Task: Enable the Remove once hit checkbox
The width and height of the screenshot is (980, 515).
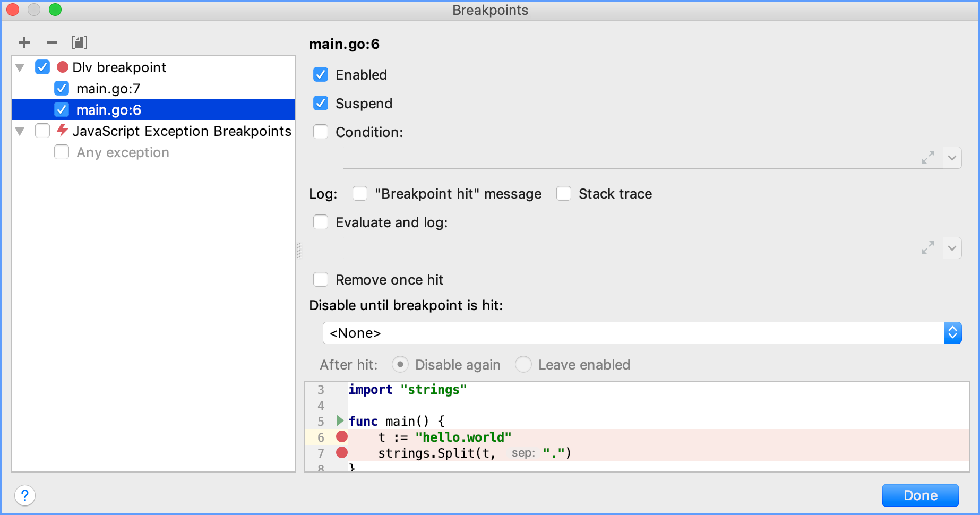Action: [321, 280]
